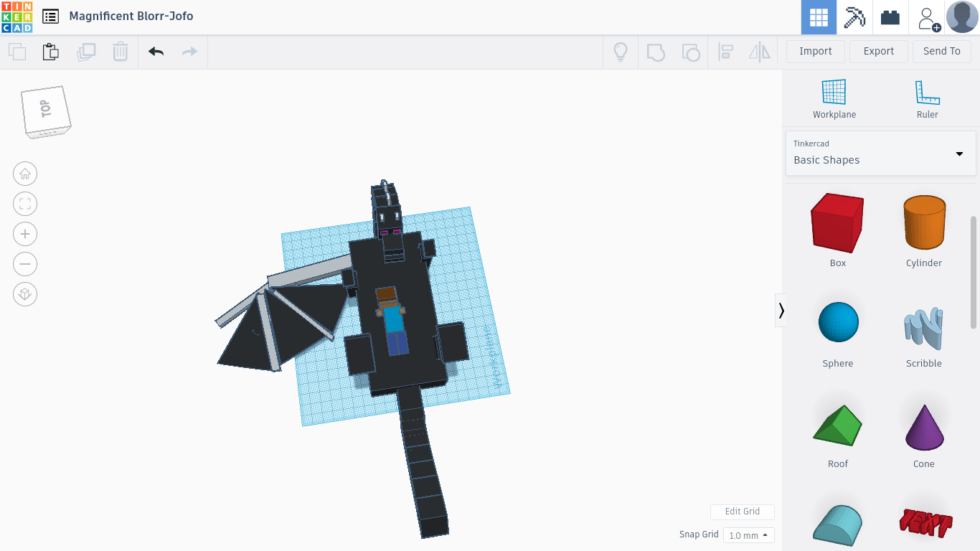
Task: Invite collaborators with add-person icon
Action: [x=929, y=18]
